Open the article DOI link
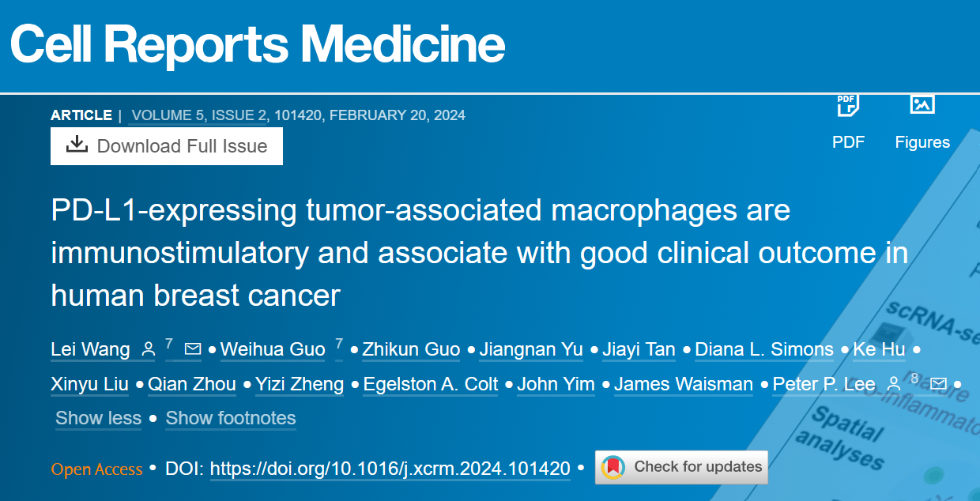 (390, 469)
